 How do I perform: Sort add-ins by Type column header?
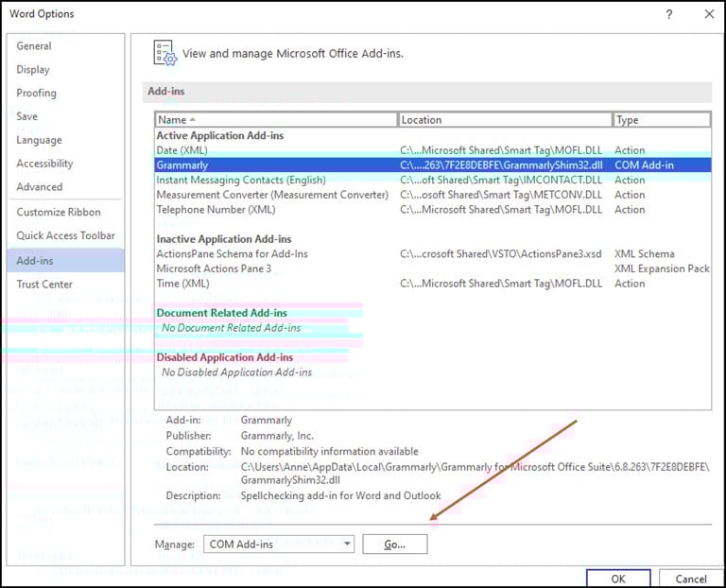(x=661, y=120)
